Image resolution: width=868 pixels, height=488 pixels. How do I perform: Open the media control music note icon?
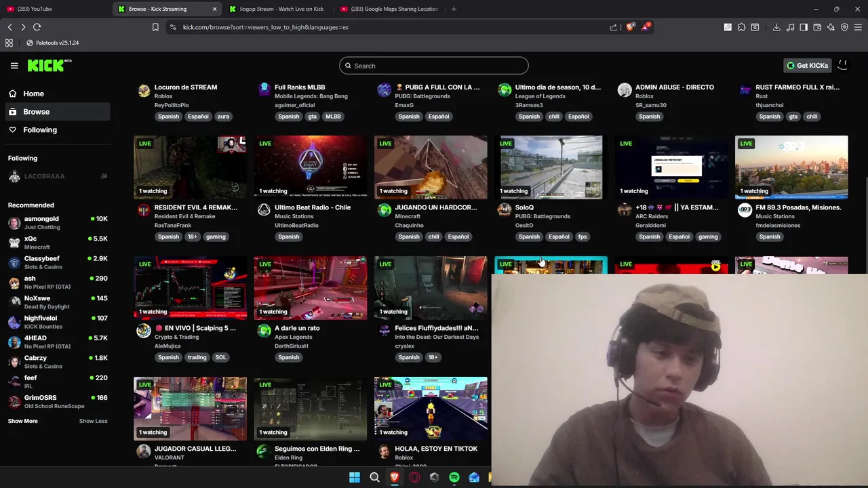point(790,27)
